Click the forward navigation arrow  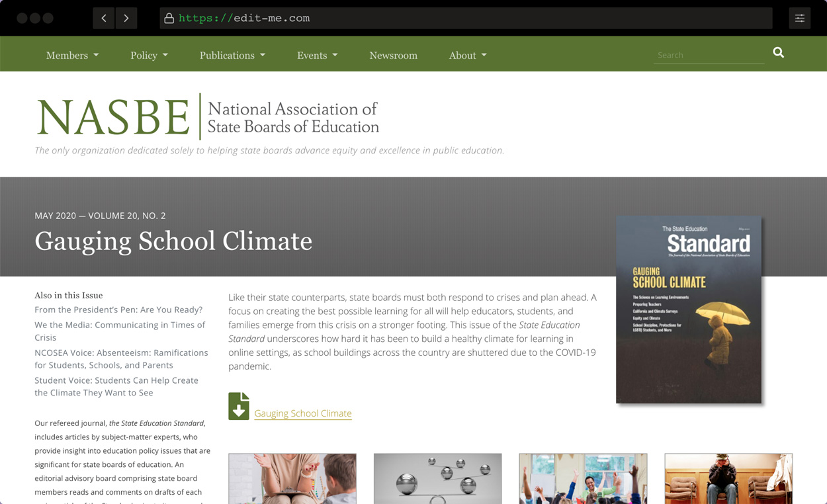point(126,18)
